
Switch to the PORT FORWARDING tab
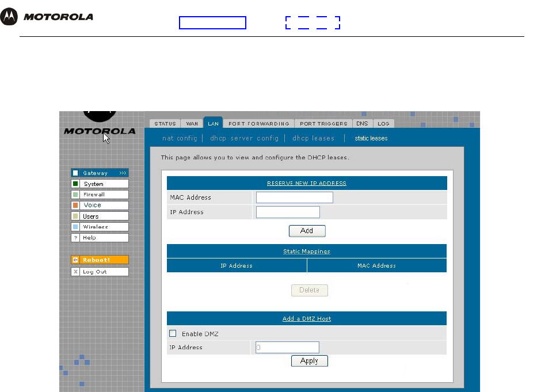coord(259,124)
